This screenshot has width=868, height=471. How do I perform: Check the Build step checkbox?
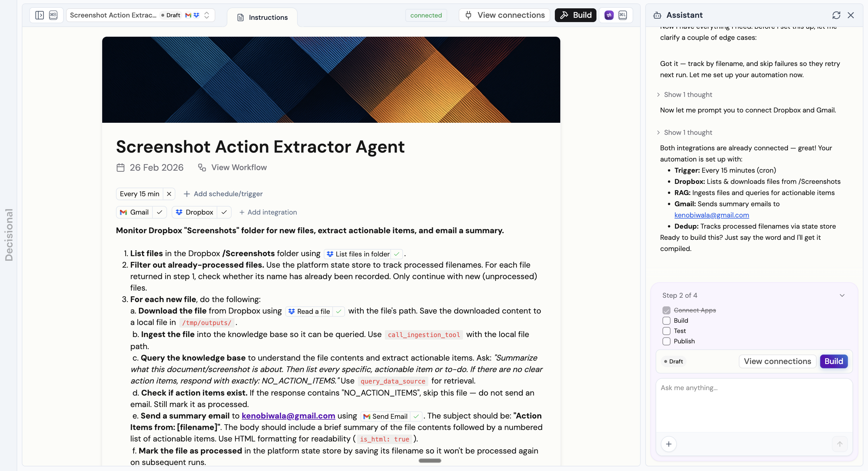pyautogui.click(x=666, y=320)
